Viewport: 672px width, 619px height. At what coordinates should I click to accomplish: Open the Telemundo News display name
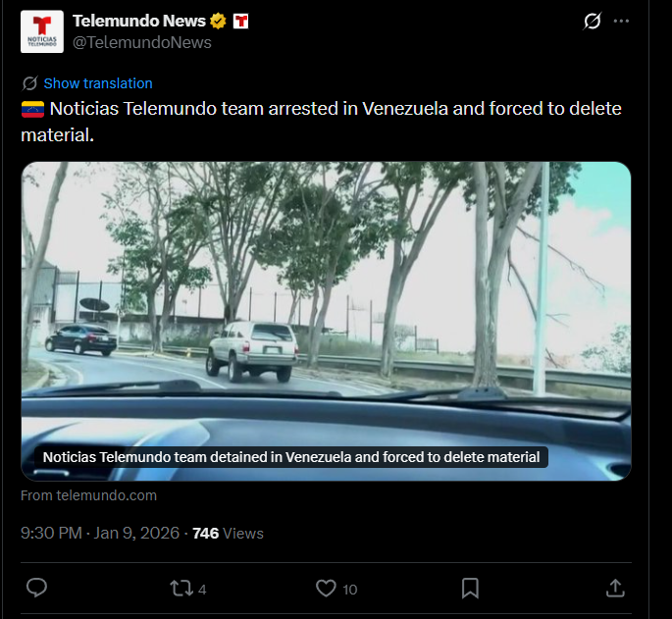pyautogui.click(x=139, y=21)
